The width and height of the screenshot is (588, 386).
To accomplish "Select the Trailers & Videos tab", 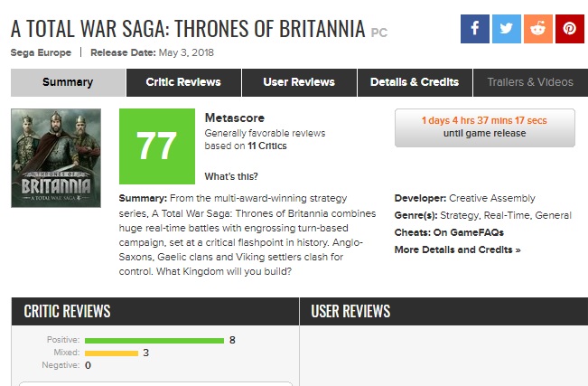I will (x=530, y=82).
